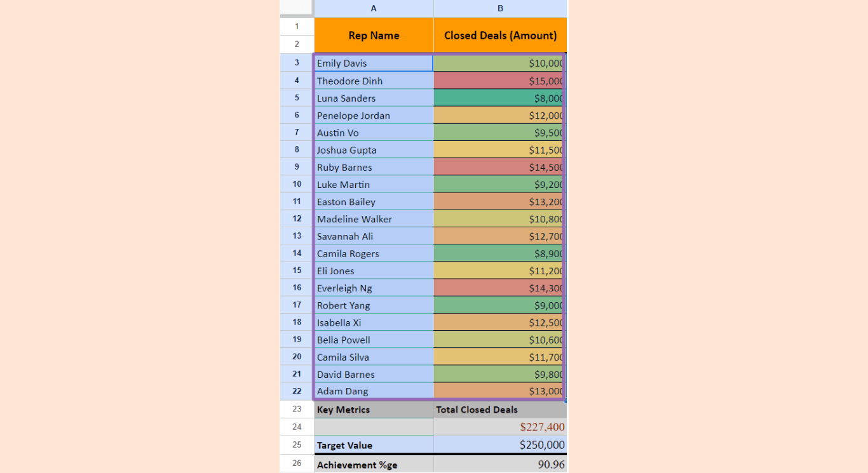Screen dimensions: 868x473
Task: Click the Closed Deals (Amount) header cell
Action: click(x=500, y=36)
